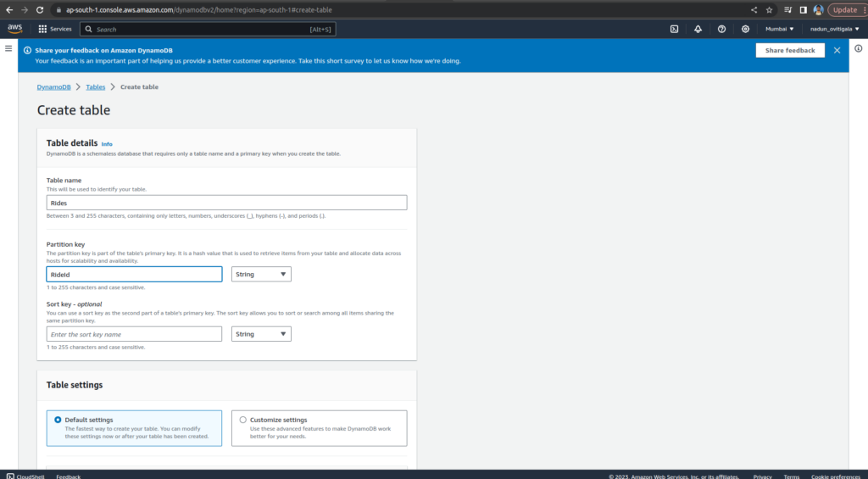The width and height of the screenshot is (868, 479).
Task: Click the sort key name input
Action: click(135, 334)
